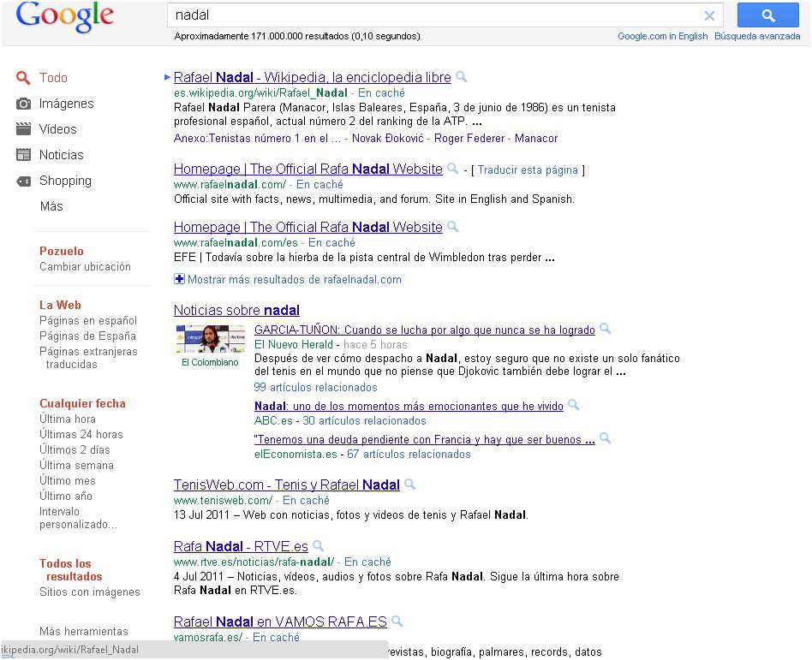Open Google.com in English link
812x660 pixels.
click(x=663, y=36)
